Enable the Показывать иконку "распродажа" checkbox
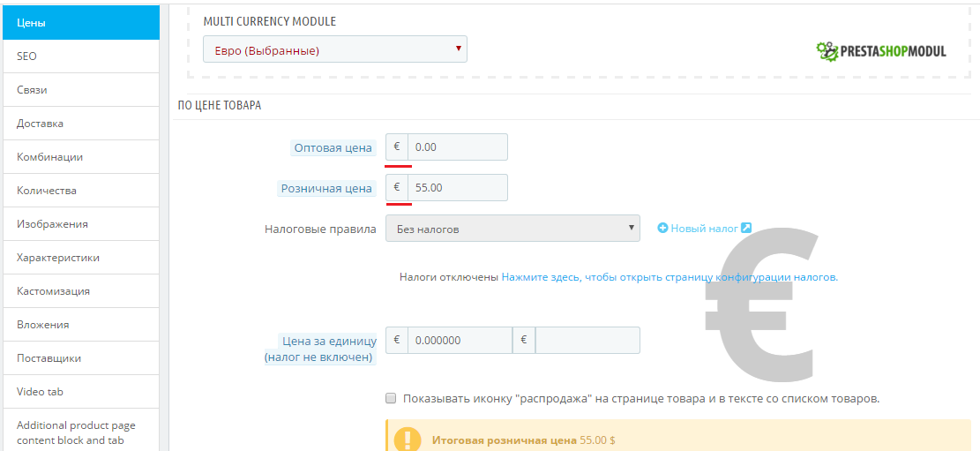 392,398
